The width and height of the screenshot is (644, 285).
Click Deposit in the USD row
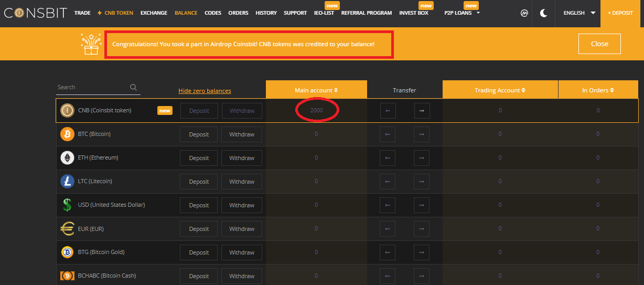(199, 205)
